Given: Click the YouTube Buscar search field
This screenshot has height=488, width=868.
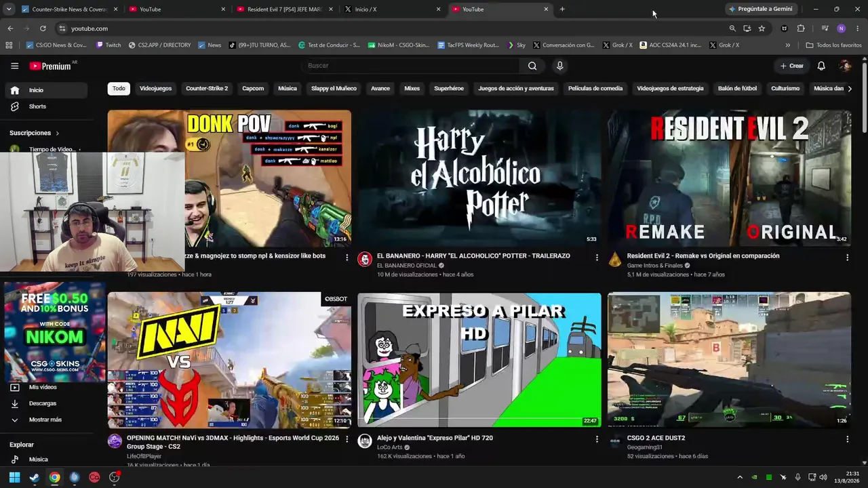Looking at the screenshot, I should click(411, 66).
